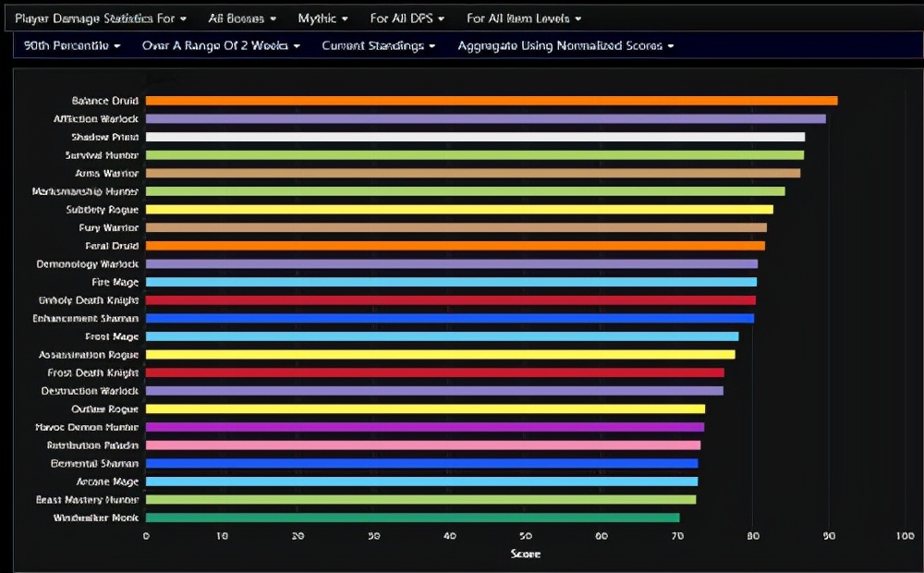Click the Score axis title

525,554
